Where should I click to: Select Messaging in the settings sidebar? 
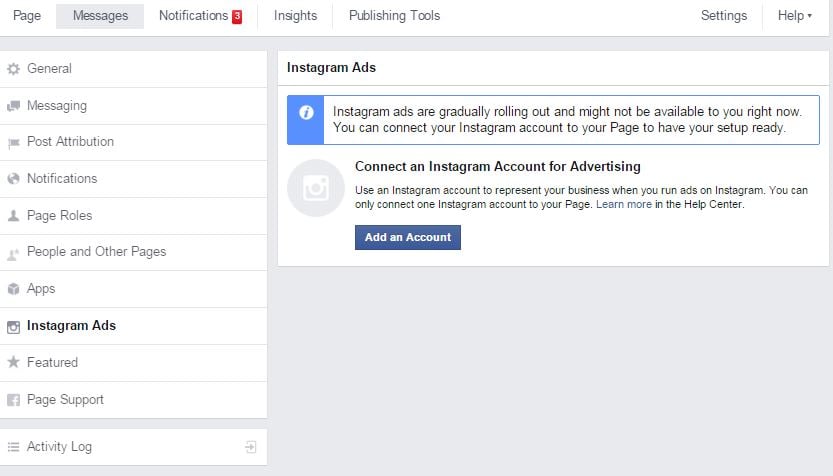pos(133,106)
